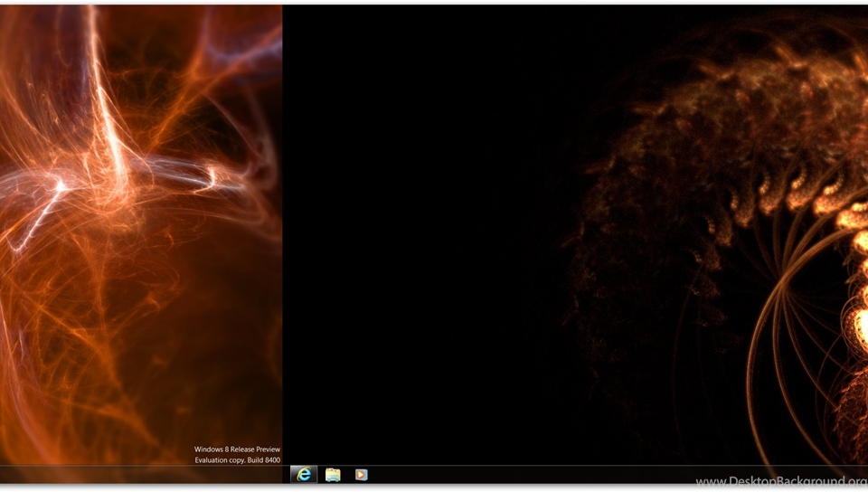Launch File Explorer from the taskbar
The height and width of the screenshot is (492, 868).
point(333,474)
